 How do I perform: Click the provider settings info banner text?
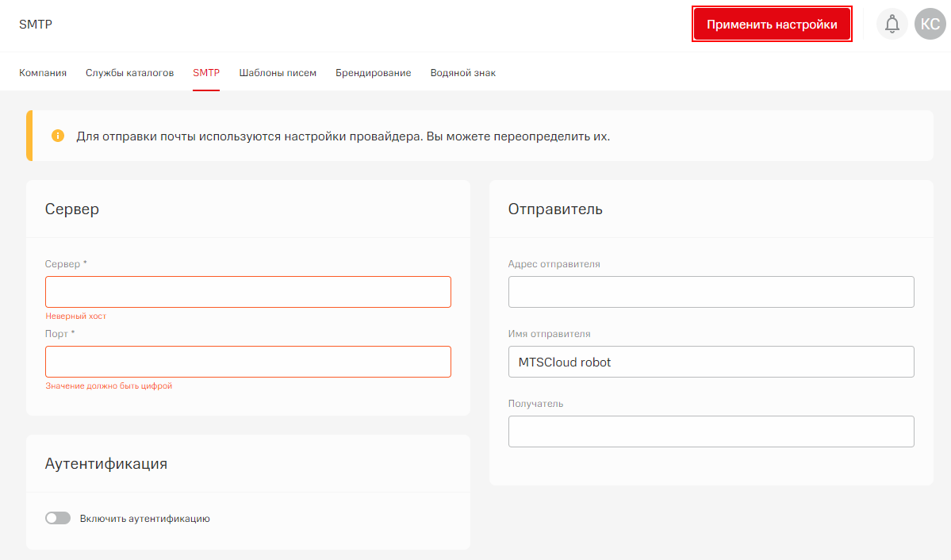point(343,136)
